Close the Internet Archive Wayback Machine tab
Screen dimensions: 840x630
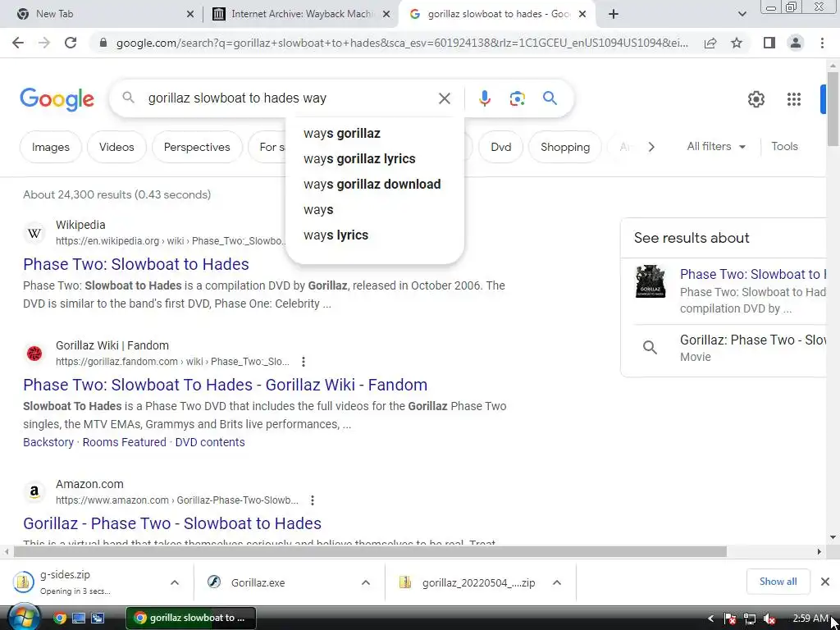click(x=386, y=15)
